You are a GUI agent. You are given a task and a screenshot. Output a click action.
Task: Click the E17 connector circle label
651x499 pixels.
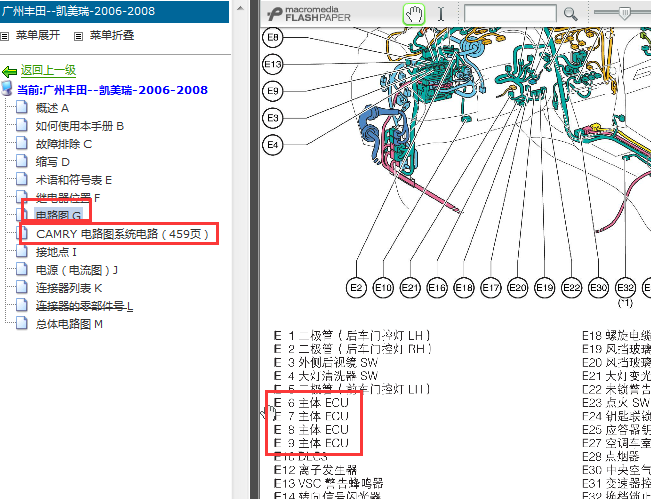[x=491, y=288]
